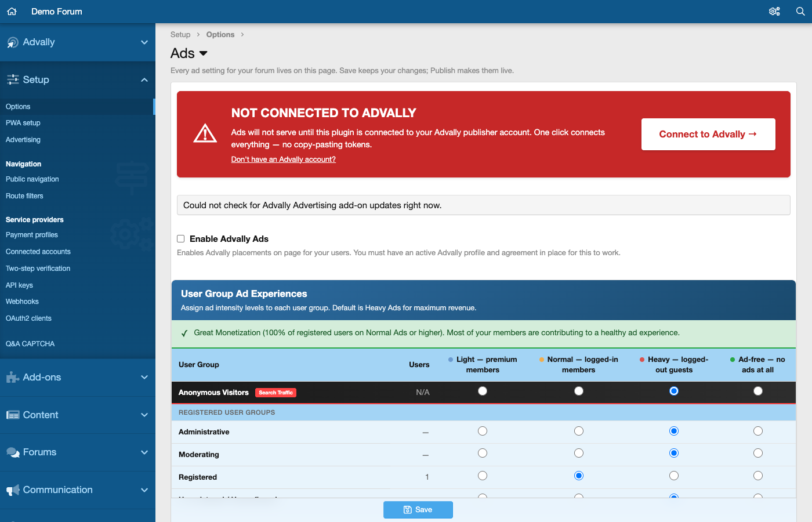Click the Demo Forum title
The width and height of the screenshot is (812, 522).
click(57, 12)
